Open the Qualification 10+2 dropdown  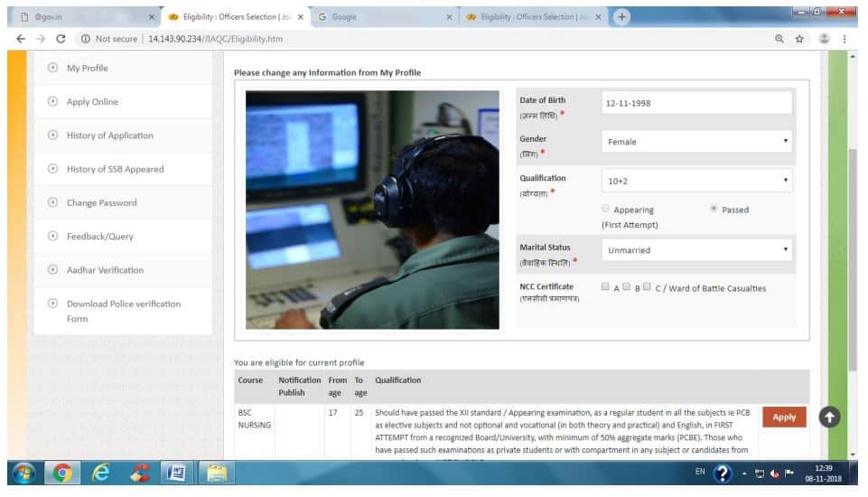coord(696,181)
